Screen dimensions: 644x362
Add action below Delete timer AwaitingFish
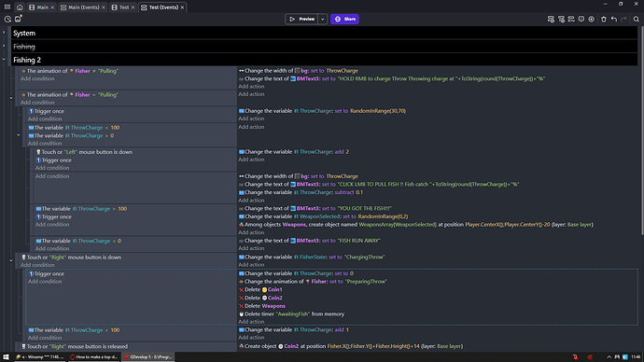[251, 322]
